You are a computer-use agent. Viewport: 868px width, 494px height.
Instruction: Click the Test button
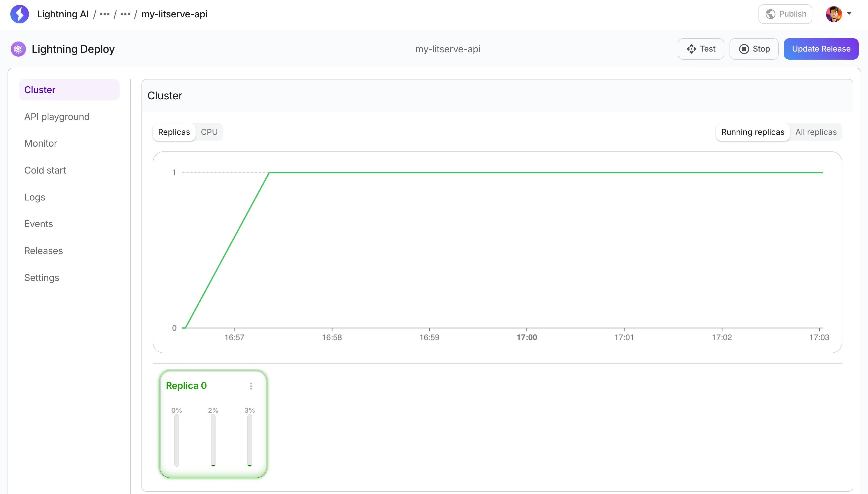[701, 49]
